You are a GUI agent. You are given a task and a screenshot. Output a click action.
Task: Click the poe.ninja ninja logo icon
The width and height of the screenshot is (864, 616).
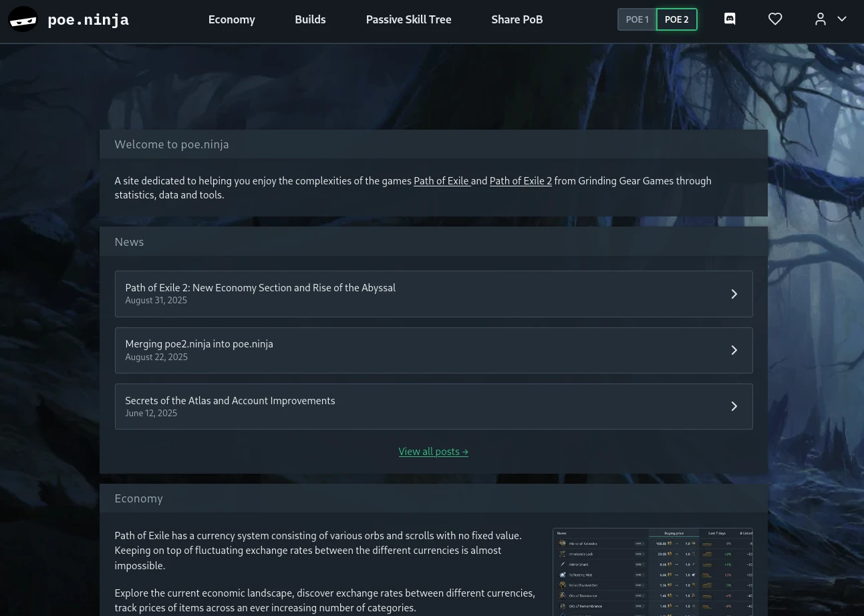coord(23,19)
